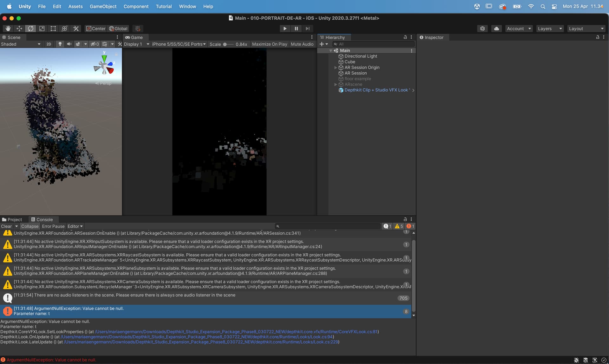The height and width of the screenshot is (364, 609).
Task: Expand AR Session Origin in Hierarchy
Action: coord(336,68)
